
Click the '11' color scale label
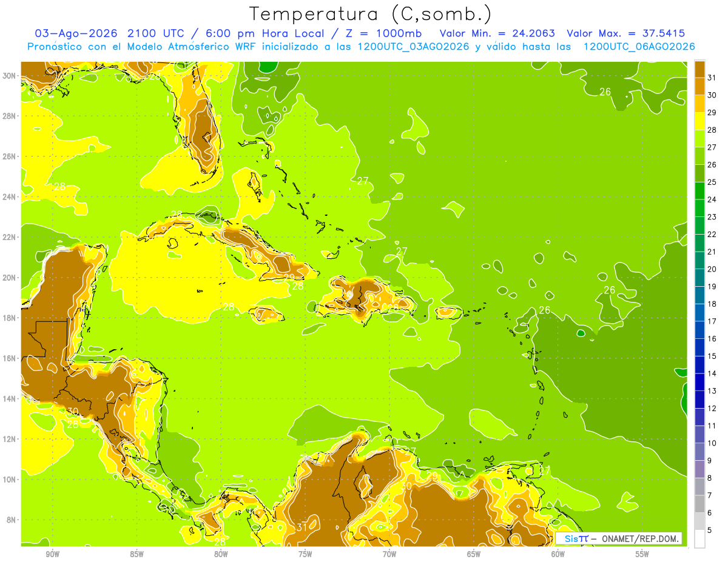coord(712,426)
